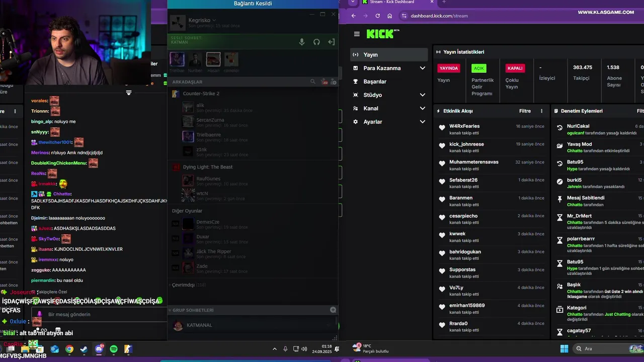Click the banned icon beside burki5
The height and width of the screenshot is (362, 644).
pos(559,182)
